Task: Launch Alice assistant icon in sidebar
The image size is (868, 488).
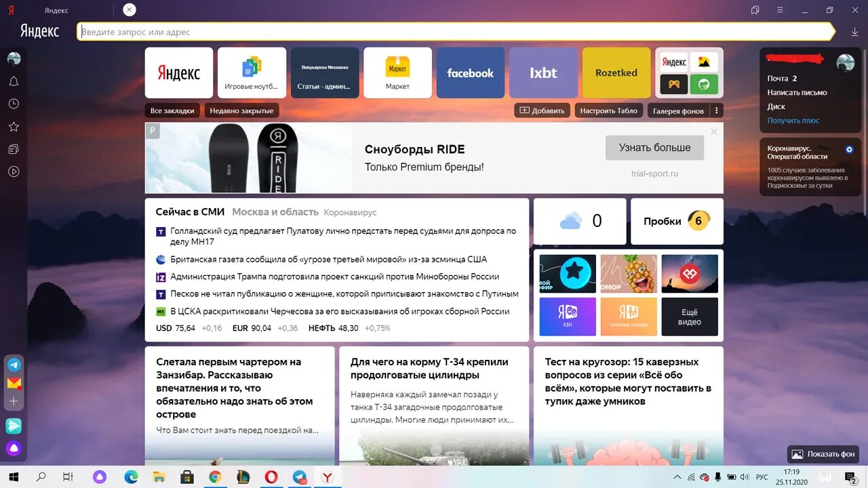Action: [14, 448]
